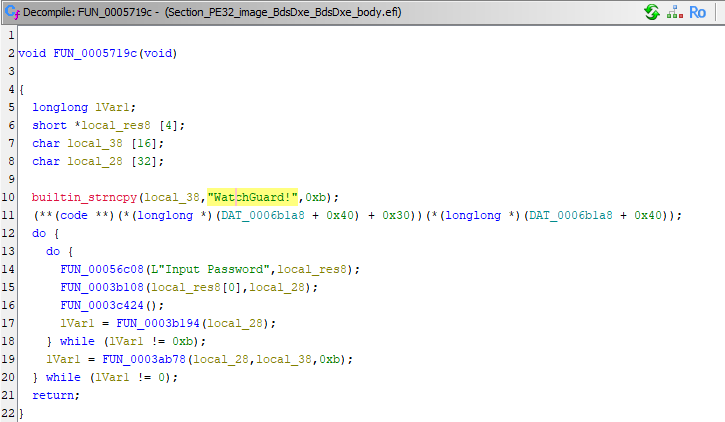This screenshot has width=725, height=422.
Task: Click line number 14 in the gutter
Action: 8,269
